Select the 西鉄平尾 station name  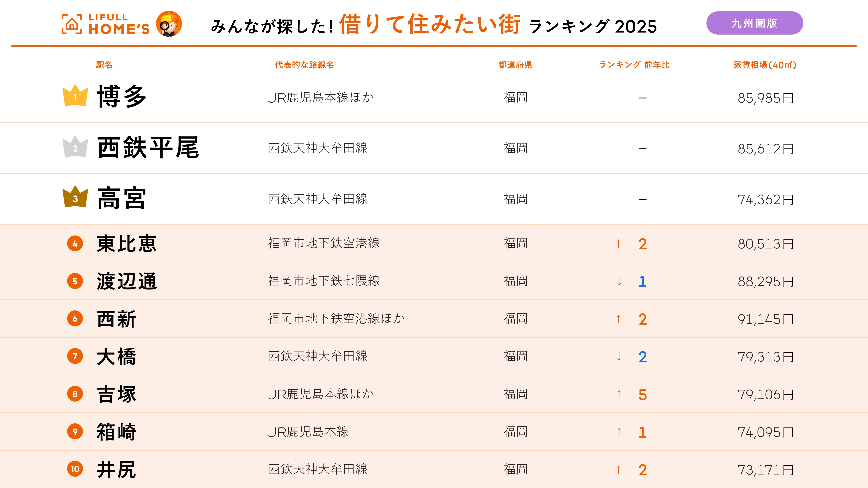click(148, 147)
